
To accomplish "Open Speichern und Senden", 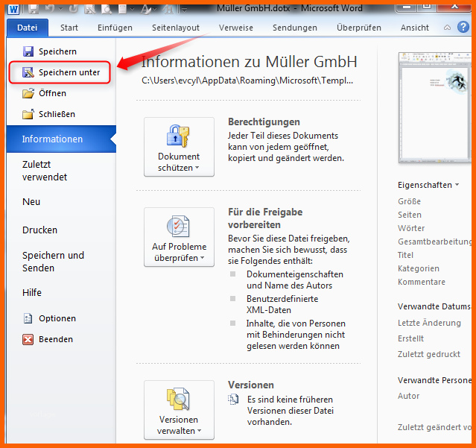I will 53,262.
